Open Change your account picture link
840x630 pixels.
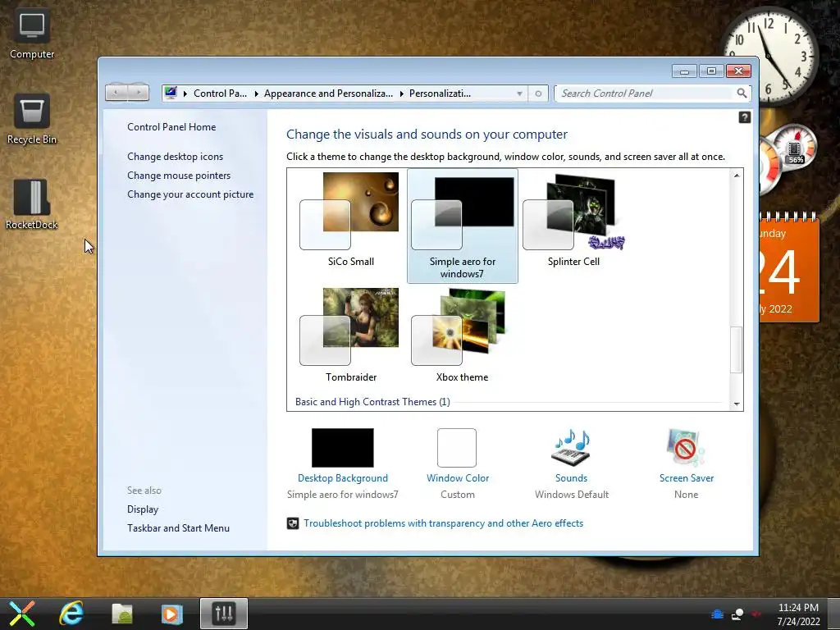click(190, 194)
